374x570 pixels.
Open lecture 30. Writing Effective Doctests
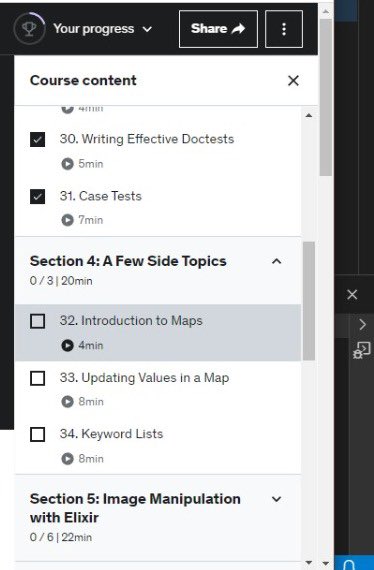point(147,139)
